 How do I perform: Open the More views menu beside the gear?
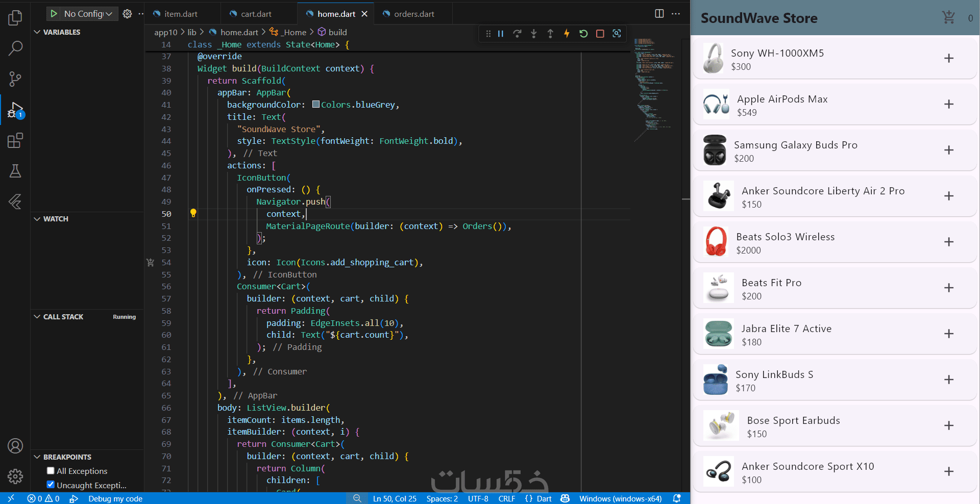[141, 14]
